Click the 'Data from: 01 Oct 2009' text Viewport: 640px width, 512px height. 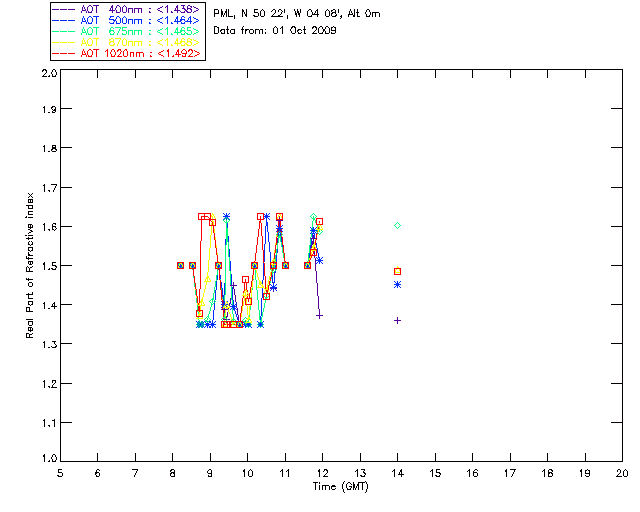click(x=275, y=31)
